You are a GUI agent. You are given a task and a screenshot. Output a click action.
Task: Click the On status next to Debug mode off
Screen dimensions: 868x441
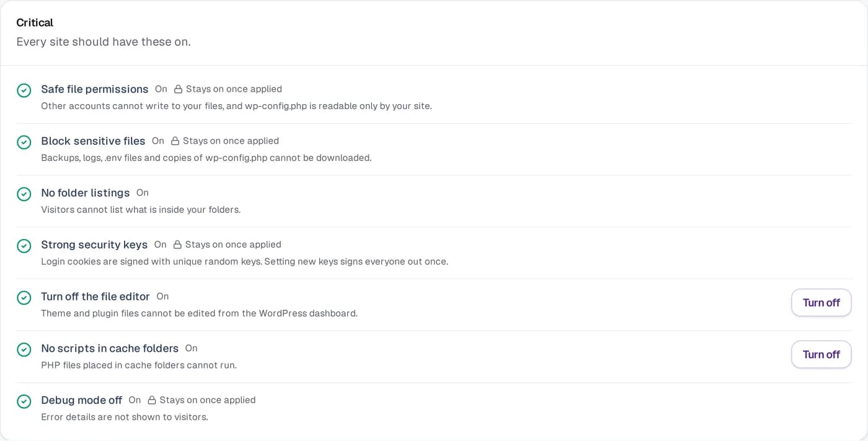pos(135,400)
